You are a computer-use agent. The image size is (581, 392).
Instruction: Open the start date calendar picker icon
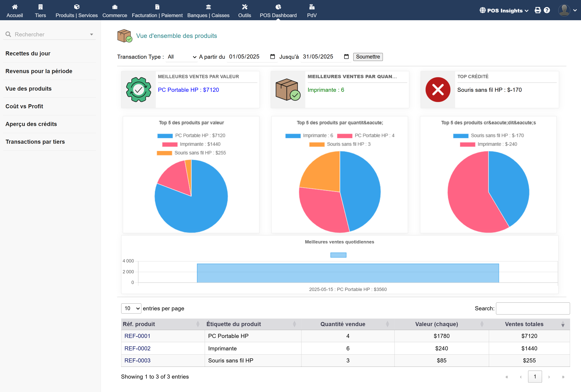click(273, 57)
